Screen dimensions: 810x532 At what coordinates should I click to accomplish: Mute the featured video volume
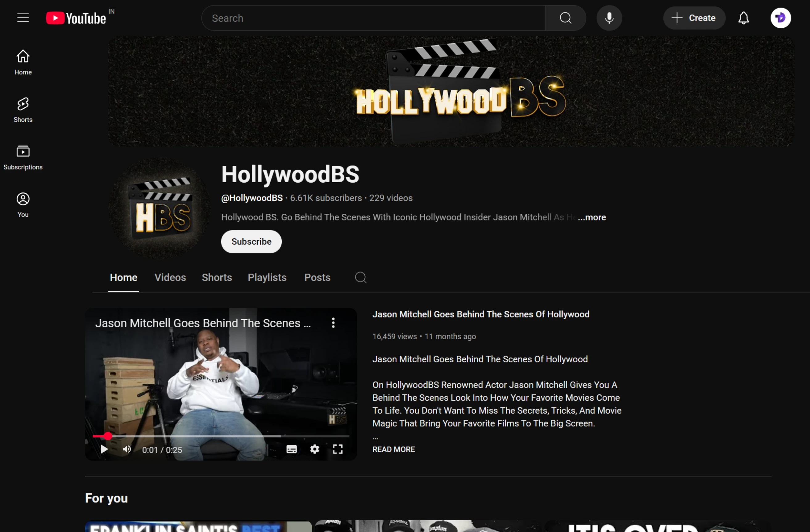(x=127, y=449)
